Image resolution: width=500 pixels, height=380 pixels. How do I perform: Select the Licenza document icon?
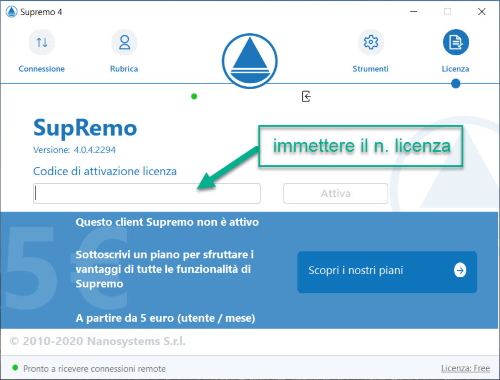coord(456,42)
